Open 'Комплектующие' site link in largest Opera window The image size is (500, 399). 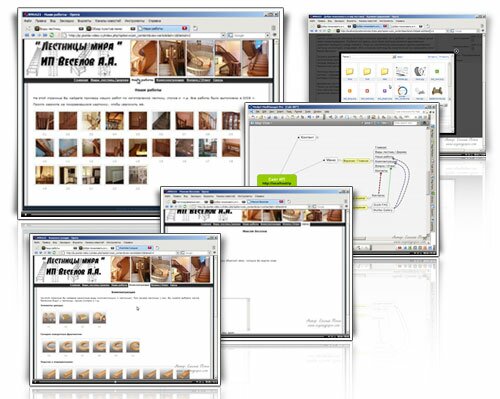tap(170, 80)
